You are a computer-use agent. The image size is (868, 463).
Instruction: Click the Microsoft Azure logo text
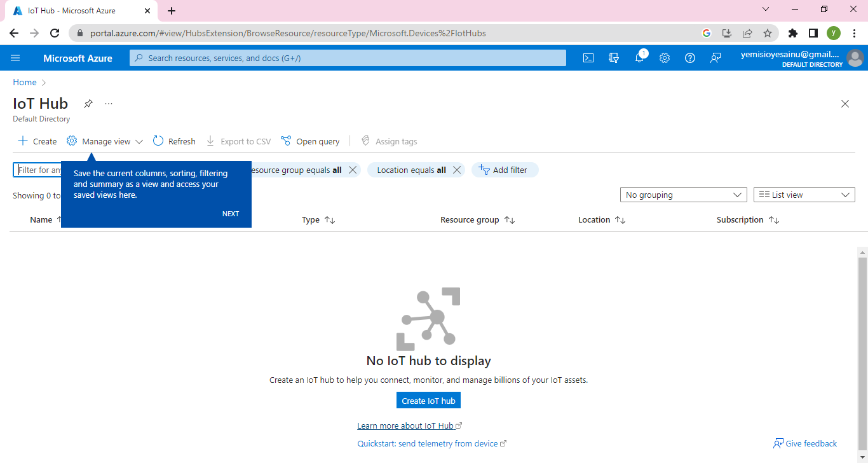pyautogui.click(x=78, y=58)
